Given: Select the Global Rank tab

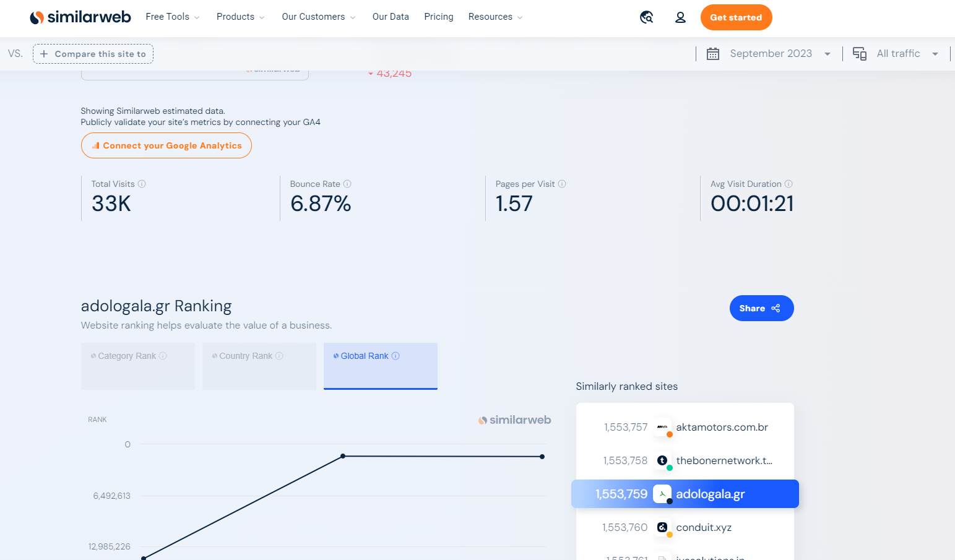Looking at the screenshot, I should point(381,366).
